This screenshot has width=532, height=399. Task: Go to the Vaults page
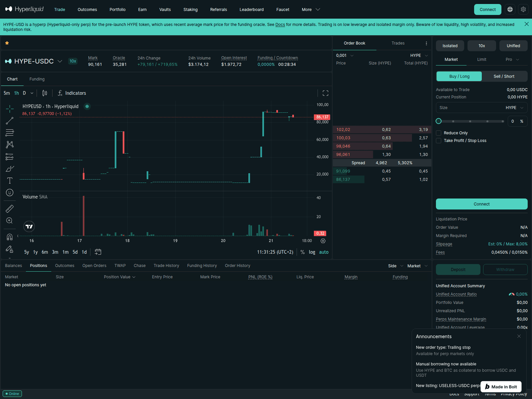pyautogui.click(x=165, y=9)
